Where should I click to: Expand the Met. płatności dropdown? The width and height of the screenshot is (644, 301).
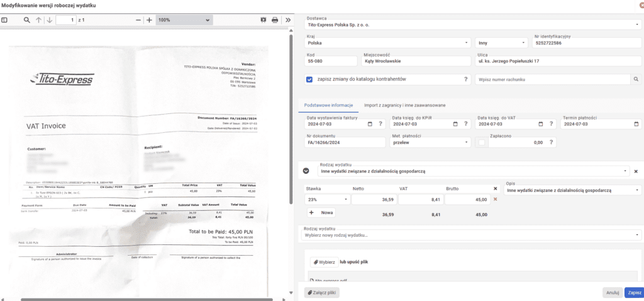coord(467,143)
